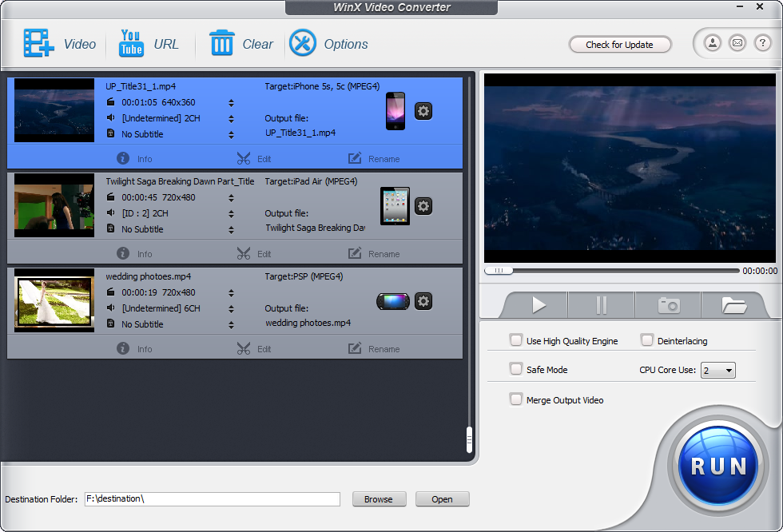Click the Check for Update button
The height and width of the screenshot is (532, 783).
pos(619,45)
